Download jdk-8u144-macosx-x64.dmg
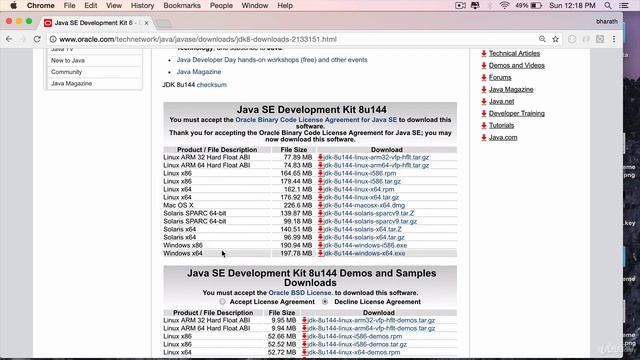This screenshot has width=640, height=360. click(x=364, y=205)
